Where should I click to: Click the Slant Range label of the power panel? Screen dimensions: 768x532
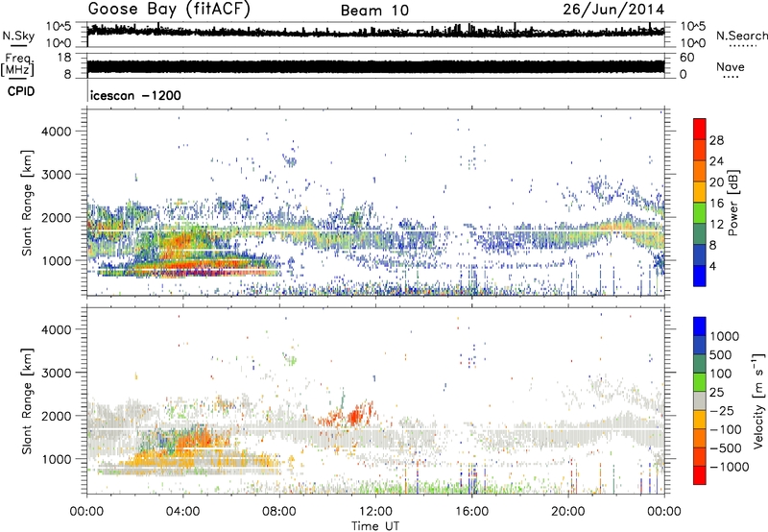click(27, 203)
